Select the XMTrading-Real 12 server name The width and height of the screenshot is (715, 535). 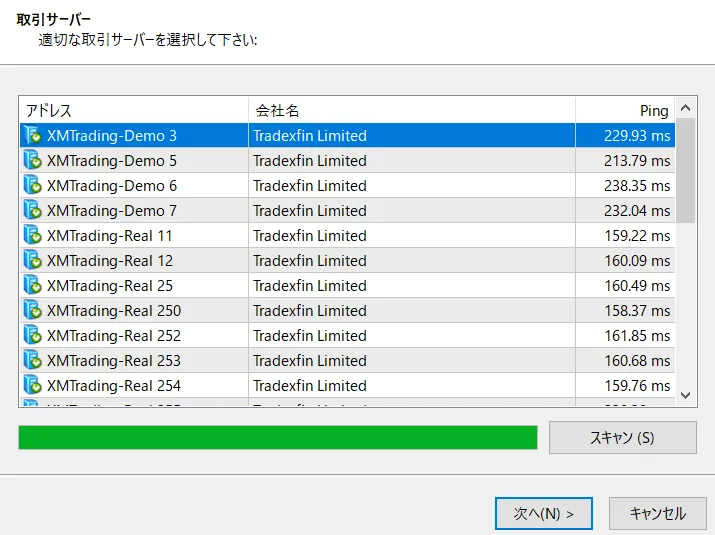click(x=110, y=260)
